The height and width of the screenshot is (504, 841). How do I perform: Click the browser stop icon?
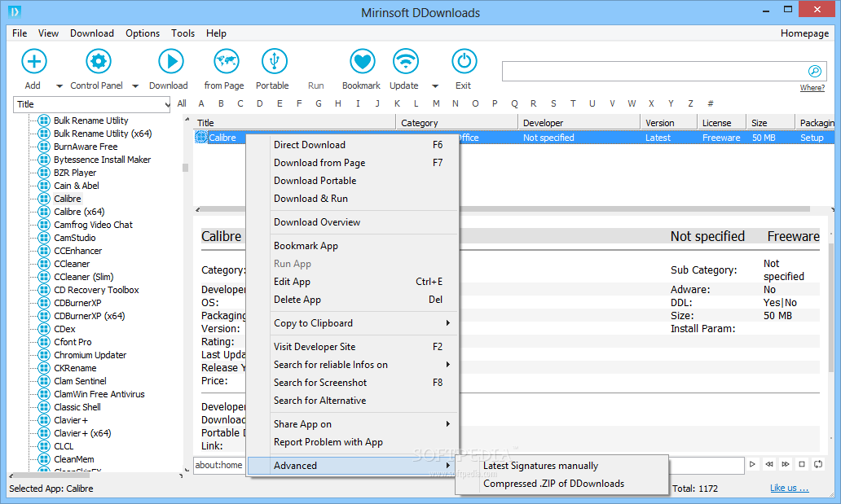coord(802,464)
